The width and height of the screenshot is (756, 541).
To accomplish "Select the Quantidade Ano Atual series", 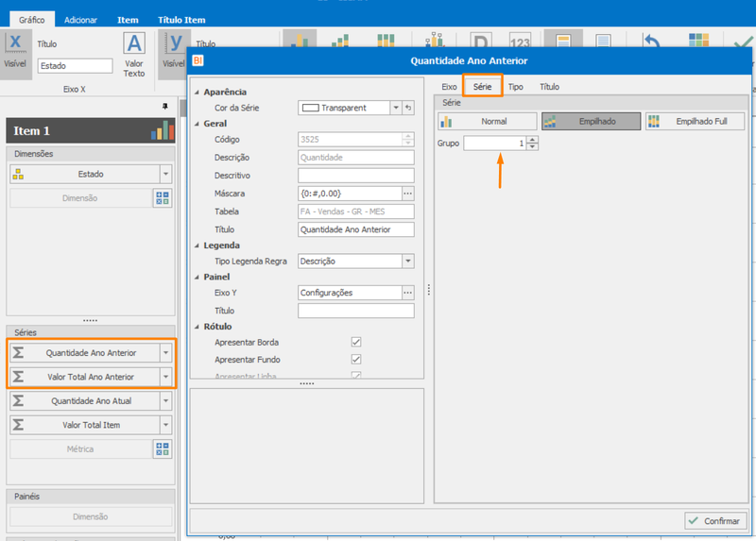I will pyautogui.click(x=85, y=401).
